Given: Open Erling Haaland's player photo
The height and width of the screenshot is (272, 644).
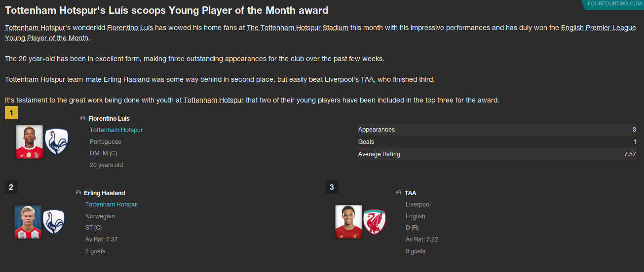Looking at the screenshot, I should tap(28, 222).
